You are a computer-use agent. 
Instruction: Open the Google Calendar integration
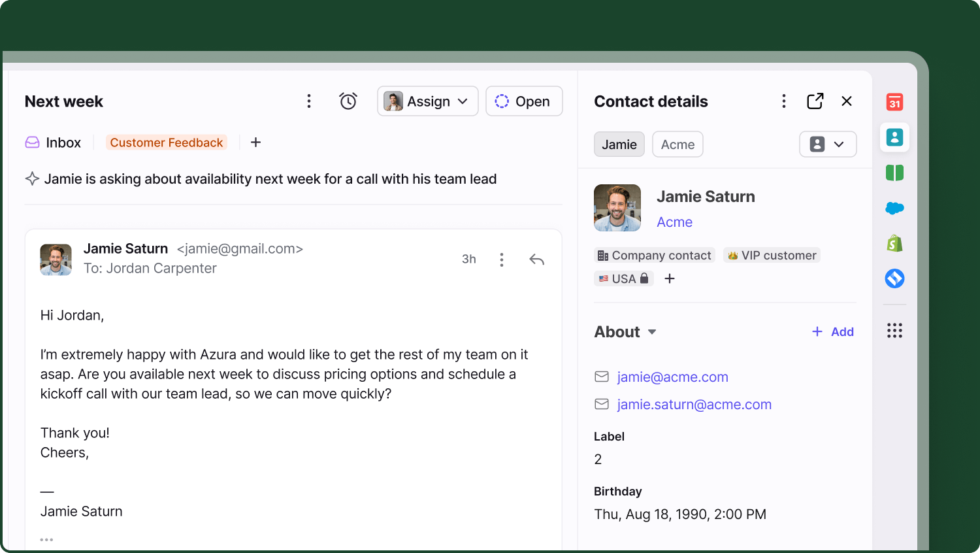(894, 101)
